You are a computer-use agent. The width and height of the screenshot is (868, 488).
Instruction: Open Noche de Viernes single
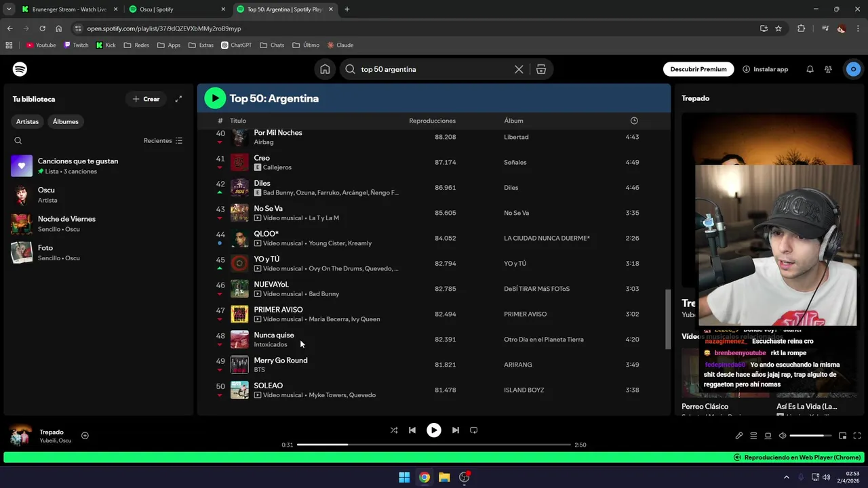pos(98,224)
